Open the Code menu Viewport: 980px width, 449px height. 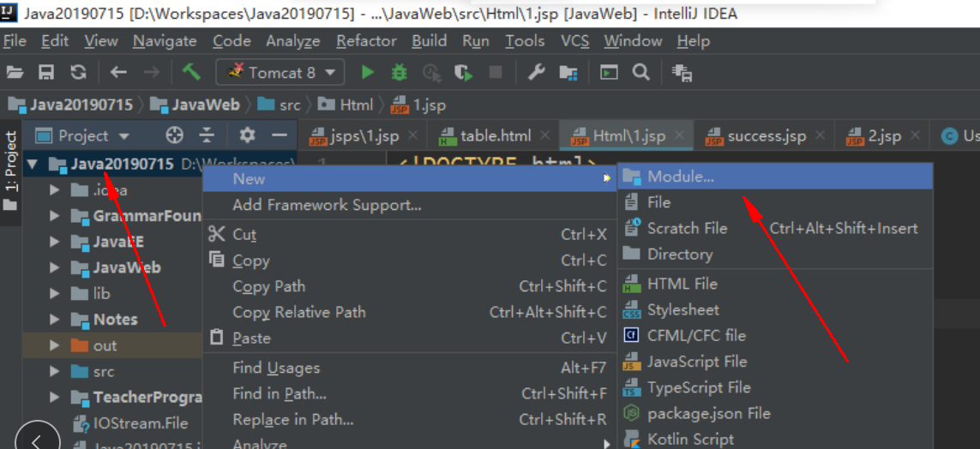[231, 41]
